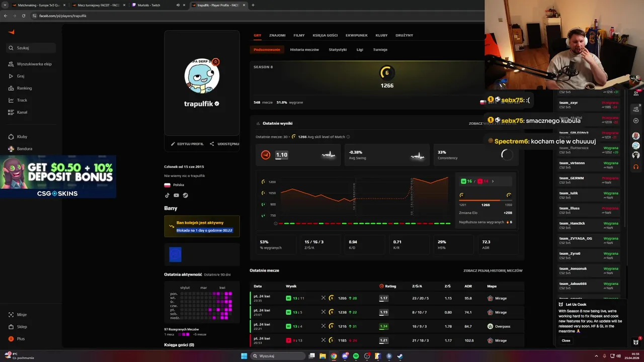This screenshot has height=362, width=644.
Task: Select the Turnieje sub-tab
Action: [380, 50]
